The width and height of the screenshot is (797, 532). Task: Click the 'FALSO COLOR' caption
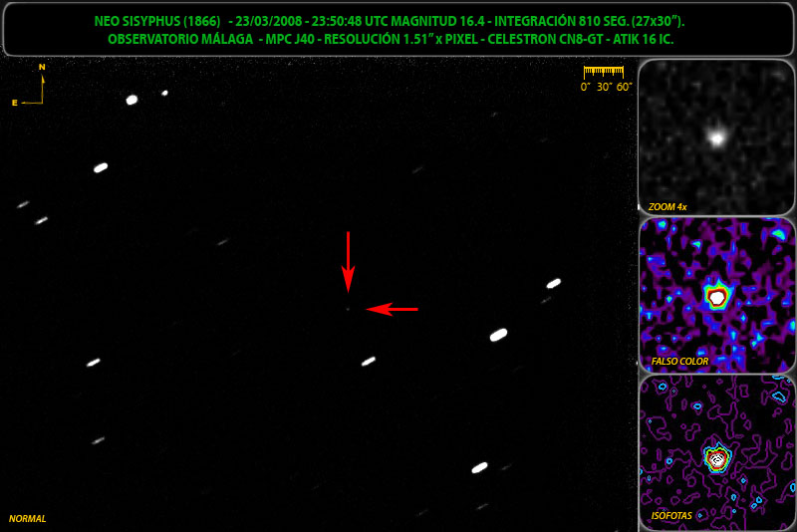[x=679, y=362]
